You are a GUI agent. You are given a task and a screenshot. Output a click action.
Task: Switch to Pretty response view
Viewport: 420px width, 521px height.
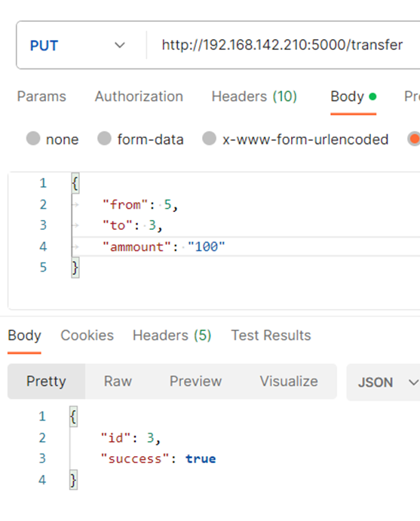click(x=46, y=382)
